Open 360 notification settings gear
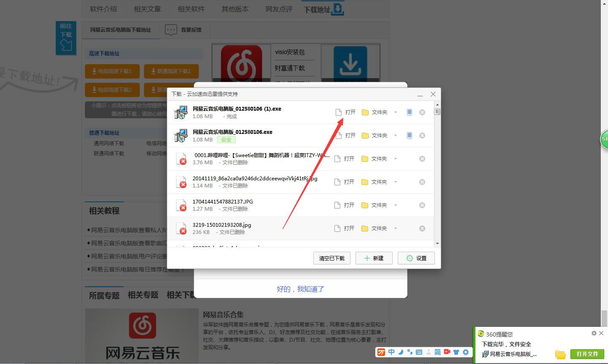The image size is (608, 364). click(x=594, y=333)
